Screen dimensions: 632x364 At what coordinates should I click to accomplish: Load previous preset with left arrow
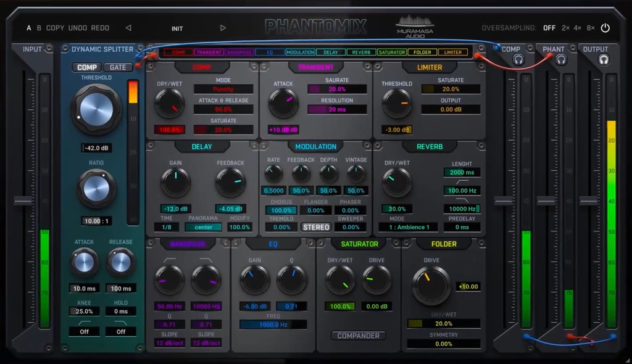(128, 28)
